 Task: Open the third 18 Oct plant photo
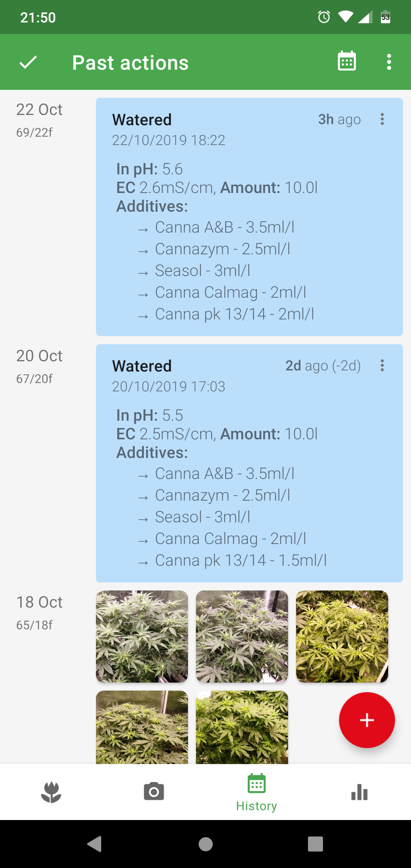(342, 636)
